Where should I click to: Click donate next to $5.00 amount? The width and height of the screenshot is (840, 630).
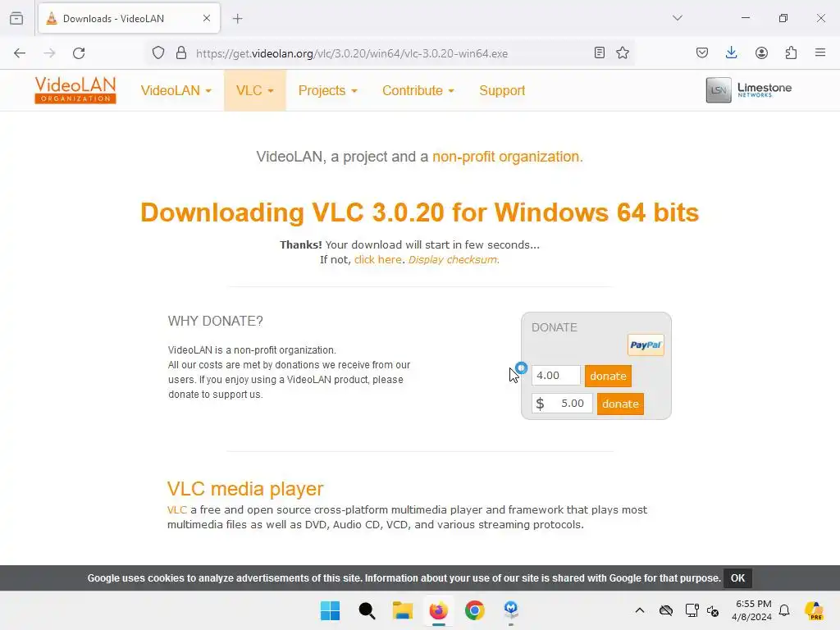click(620, 404)
